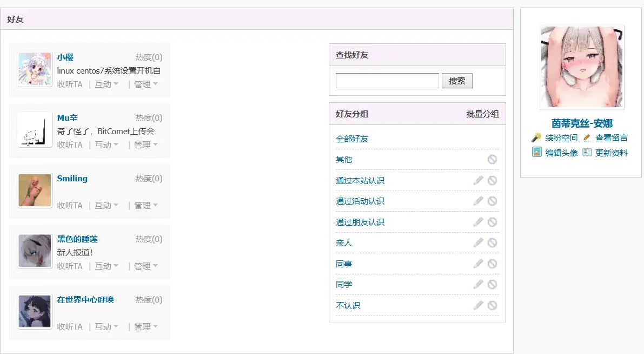Click the pencil edit icon for 亲人
644x354 pixels.
pos(478,242)
